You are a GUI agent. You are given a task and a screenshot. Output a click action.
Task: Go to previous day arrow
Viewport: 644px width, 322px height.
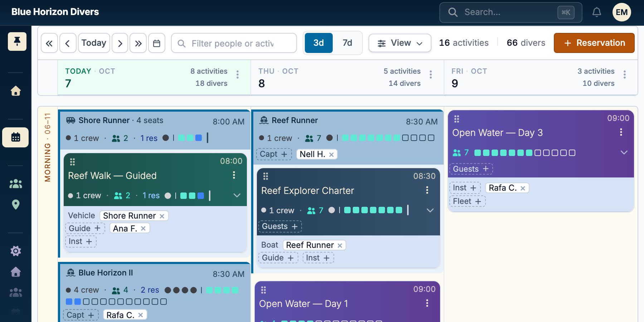pos(68,43)
